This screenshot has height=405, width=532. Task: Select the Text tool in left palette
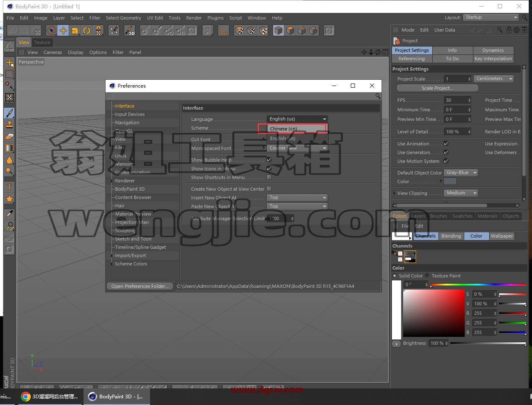click(x=9, y=187)
